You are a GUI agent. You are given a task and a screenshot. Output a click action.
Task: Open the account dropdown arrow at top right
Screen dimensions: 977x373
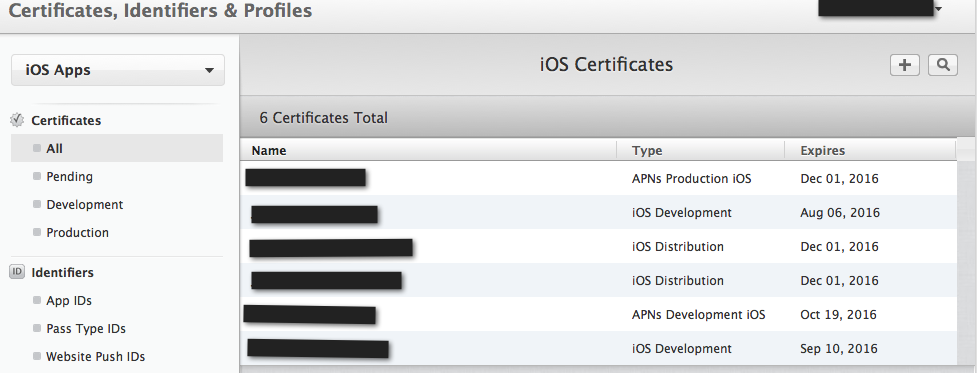(x=938, y=9)
